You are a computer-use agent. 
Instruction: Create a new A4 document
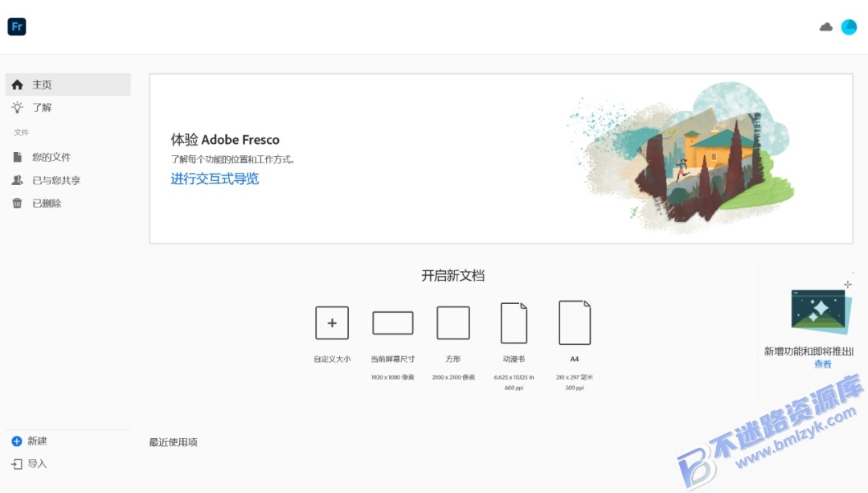(574, 322)
